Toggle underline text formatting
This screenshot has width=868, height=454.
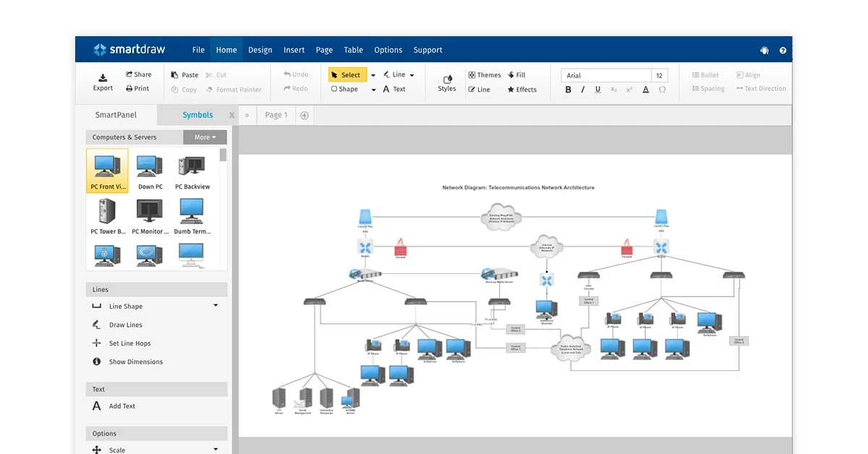pos(598,89)
